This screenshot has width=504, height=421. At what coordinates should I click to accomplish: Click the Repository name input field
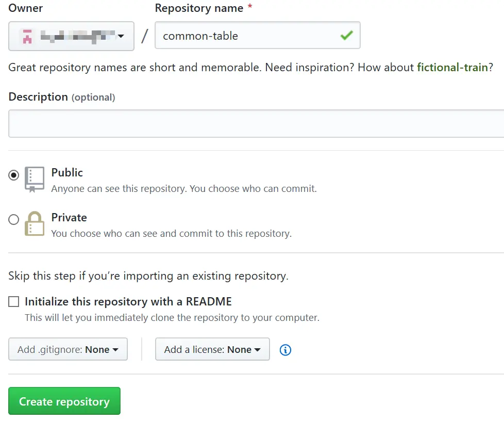point(258,36)
